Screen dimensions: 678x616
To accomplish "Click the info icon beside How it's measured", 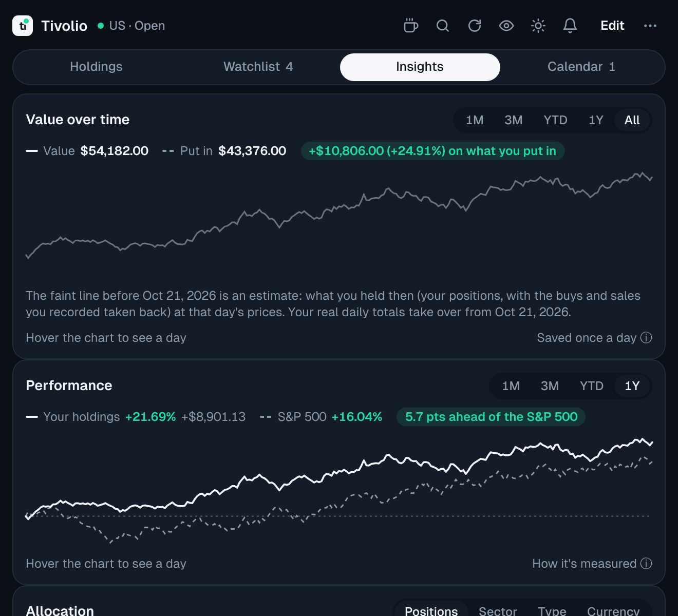I will click(x=646, y=564).
